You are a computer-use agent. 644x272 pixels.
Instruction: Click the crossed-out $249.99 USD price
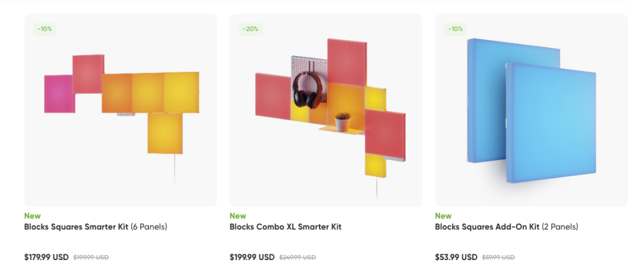(x=297, y=258)
